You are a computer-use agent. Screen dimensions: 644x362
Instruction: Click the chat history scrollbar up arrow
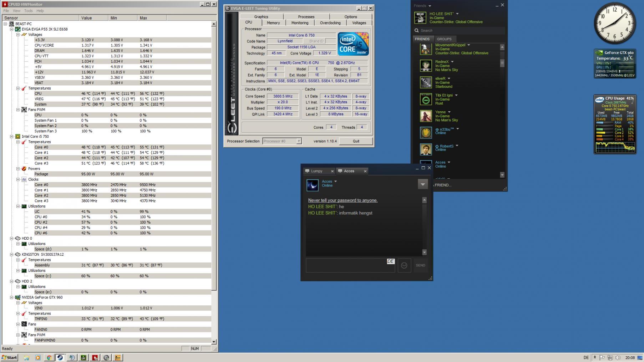click(x=424, y=200)
